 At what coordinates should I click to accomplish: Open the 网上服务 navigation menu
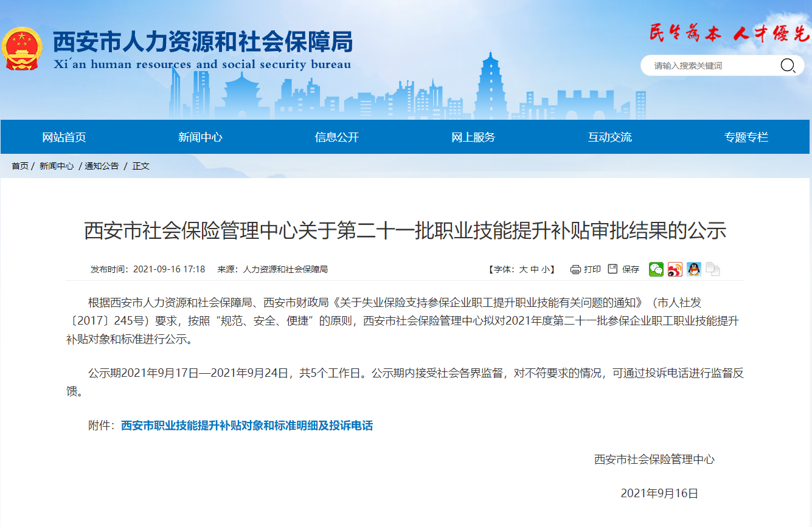[474, 137]
